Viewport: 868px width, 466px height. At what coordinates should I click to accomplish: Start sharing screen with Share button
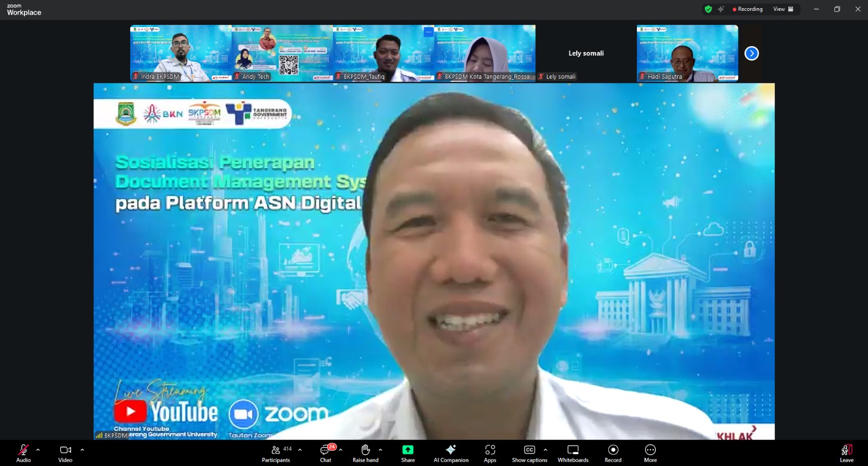(407, 452)
